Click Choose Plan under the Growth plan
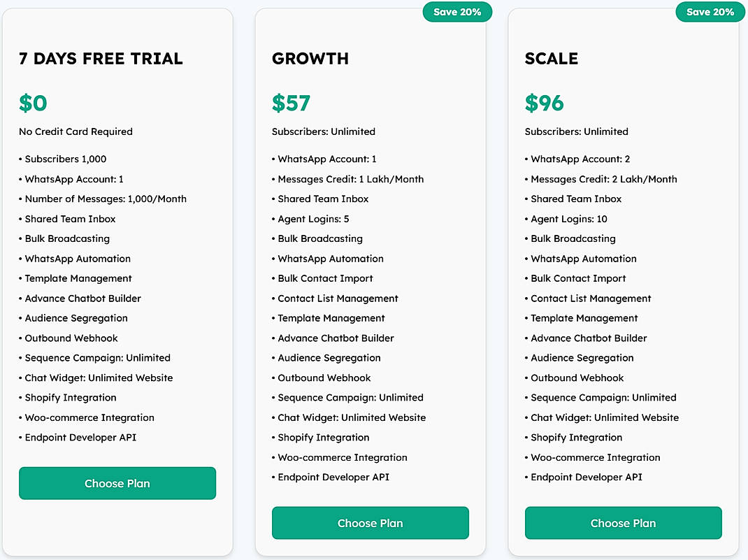Viewport: 748px width, 560px height. tap(370, 522)
